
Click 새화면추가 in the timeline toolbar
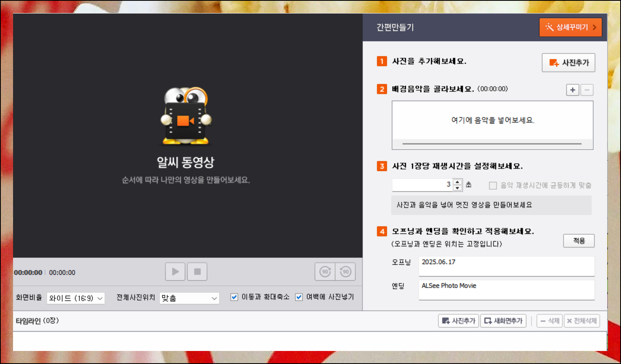[x=503, y=321]
